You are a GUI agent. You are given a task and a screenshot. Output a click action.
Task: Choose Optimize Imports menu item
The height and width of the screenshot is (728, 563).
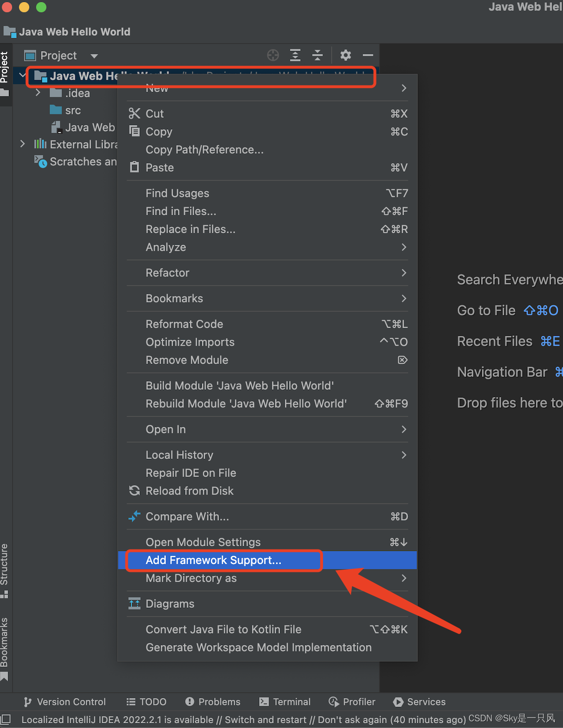267,342
